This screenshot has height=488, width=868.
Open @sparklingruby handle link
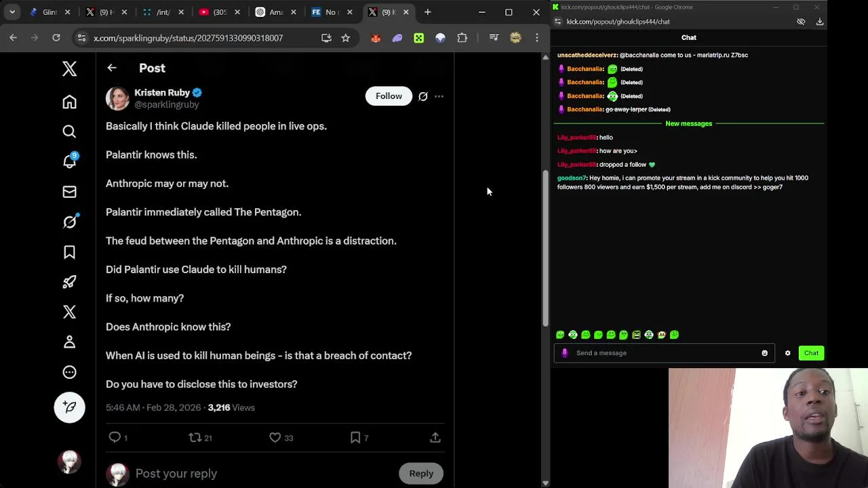pyautogui.click(x=167, y=104)
